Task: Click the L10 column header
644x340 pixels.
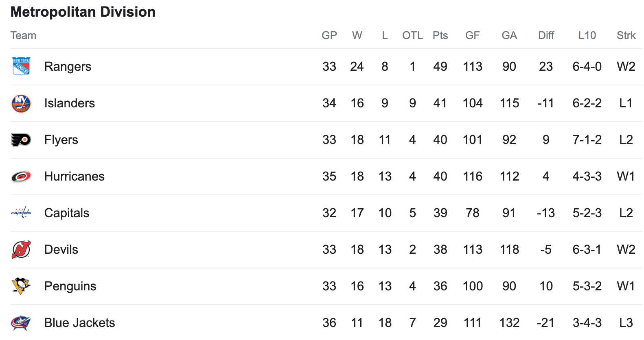Action: [587, 35]
